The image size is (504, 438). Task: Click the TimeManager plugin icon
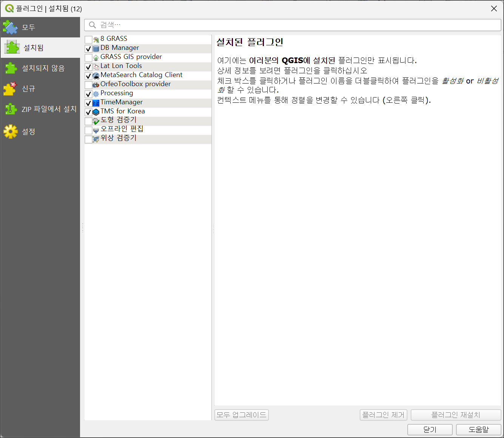96,103
